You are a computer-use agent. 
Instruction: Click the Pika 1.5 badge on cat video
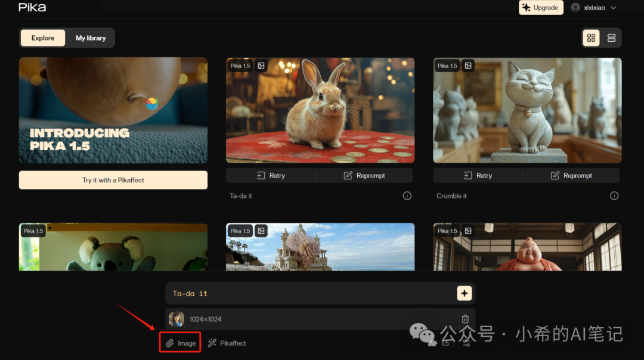[x=447, y=66]
